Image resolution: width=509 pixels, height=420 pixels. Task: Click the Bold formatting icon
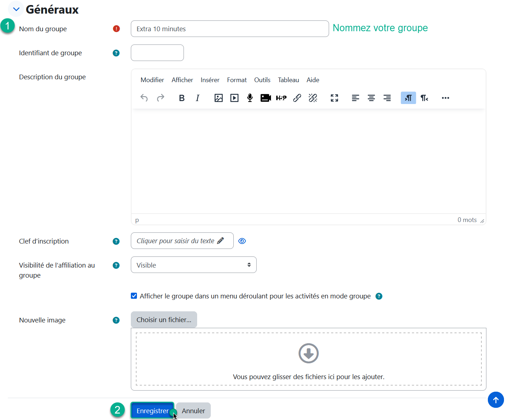click(x=182, y=98)
